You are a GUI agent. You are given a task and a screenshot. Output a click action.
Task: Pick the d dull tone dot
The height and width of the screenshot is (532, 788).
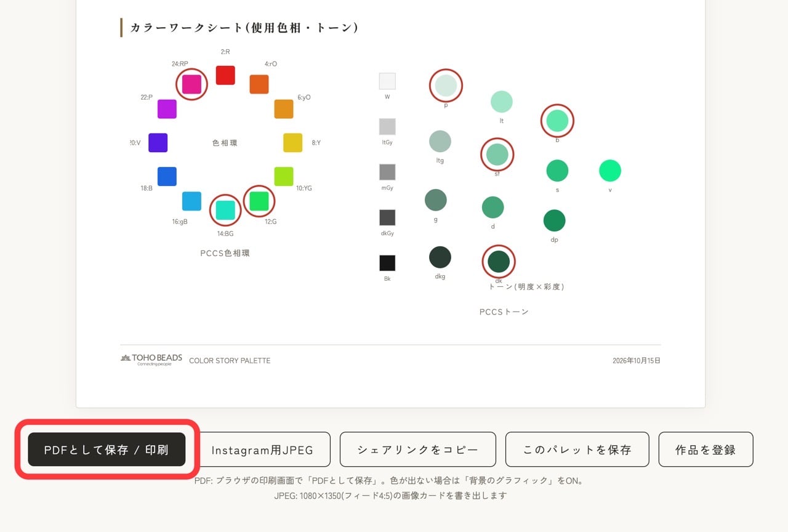[493, 208]
